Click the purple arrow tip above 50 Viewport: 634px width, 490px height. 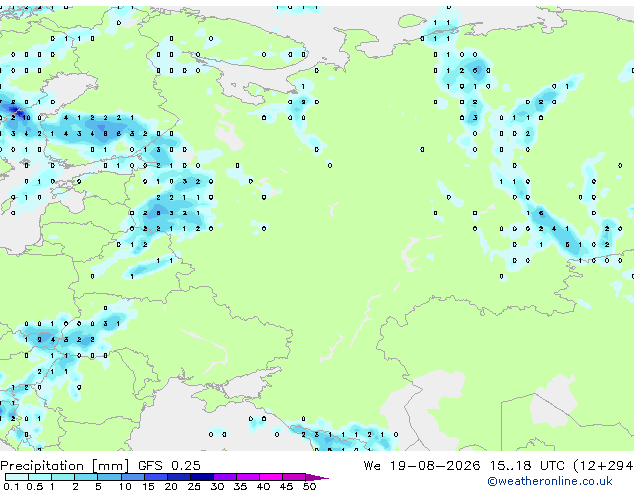[x=317, y=477]
